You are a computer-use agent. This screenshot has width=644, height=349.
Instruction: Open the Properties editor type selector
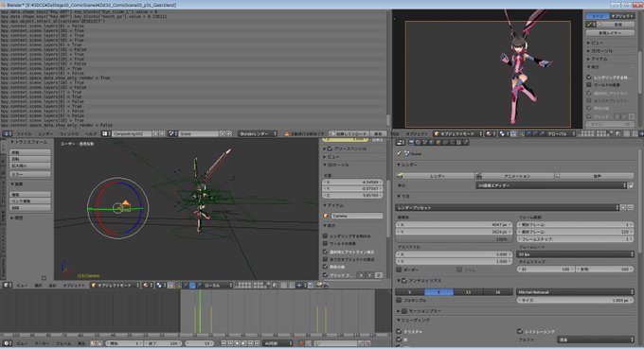click(x=400, y=142)
